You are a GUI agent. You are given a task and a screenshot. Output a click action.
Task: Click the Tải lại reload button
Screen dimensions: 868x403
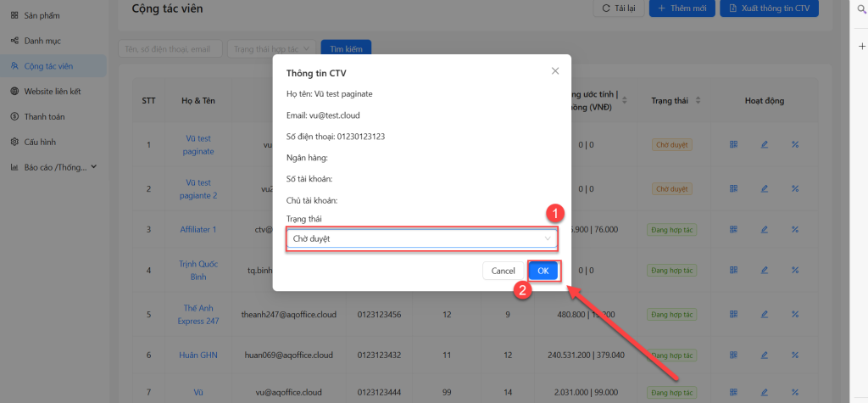tap(618, 8)
